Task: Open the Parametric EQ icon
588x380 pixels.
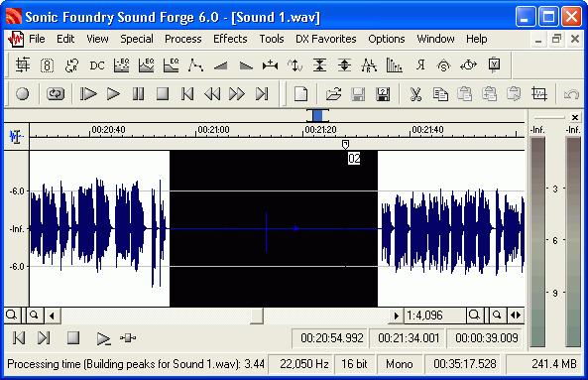Action: pos(171,65)
